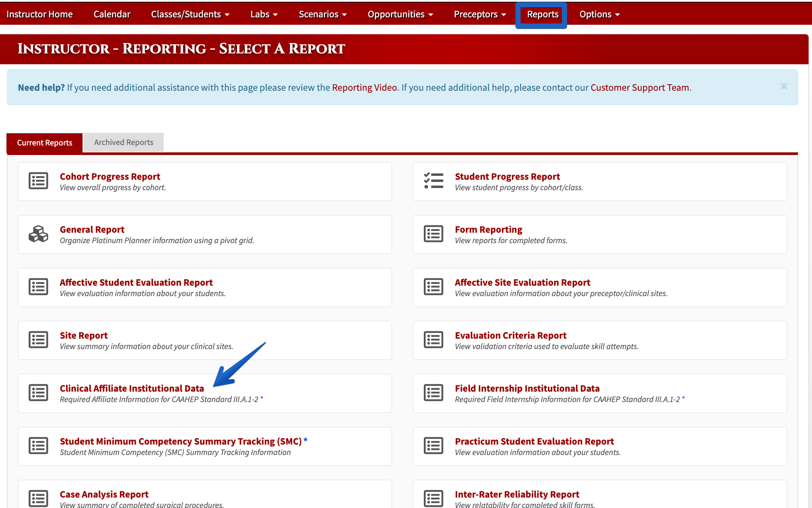Click the Student Progress Report checklist icon
The image size is (812, 508).
tap(433, 181)
